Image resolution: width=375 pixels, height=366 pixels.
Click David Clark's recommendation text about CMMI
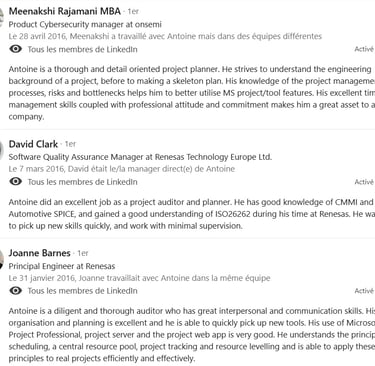pos(192,214)
